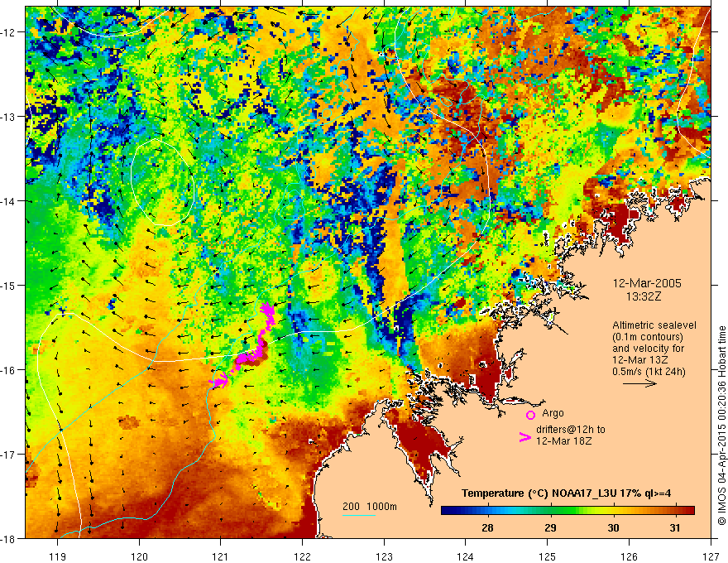Click longitude axis label 120

(x=139, y=557)
